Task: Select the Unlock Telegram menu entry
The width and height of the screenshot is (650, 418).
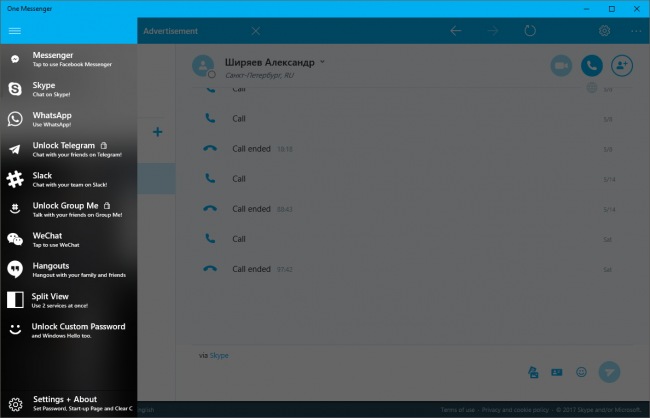Action: click(68, 149)
